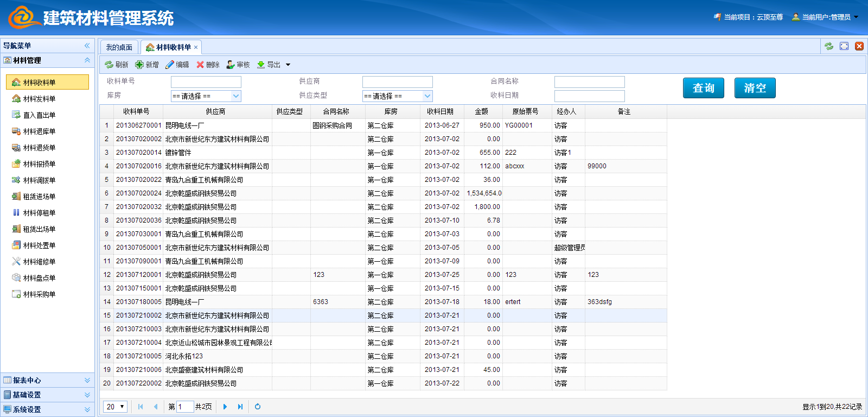Close all tabs with red X icon
Image resolution: width=868 pixels, height=417 pixels.
859,46
